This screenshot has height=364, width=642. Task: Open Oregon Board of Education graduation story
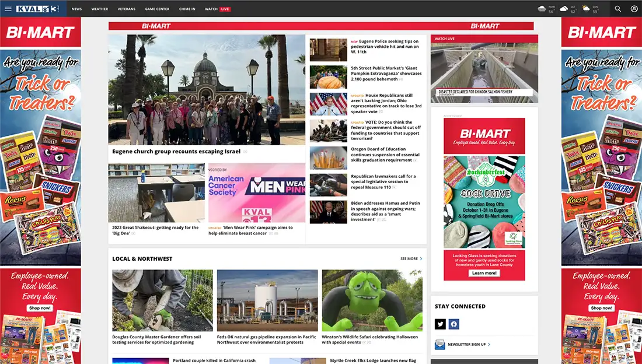coord(385,155)
